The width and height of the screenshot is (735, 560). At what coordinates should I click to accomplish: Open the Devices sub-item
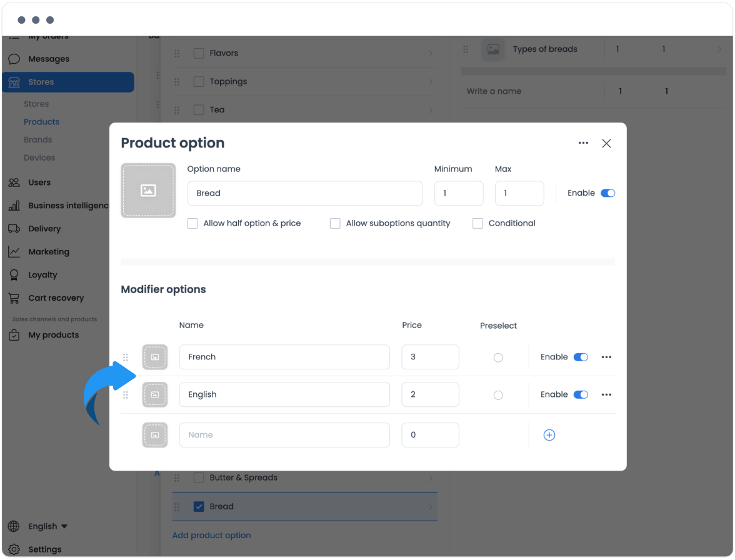(39, 157)
